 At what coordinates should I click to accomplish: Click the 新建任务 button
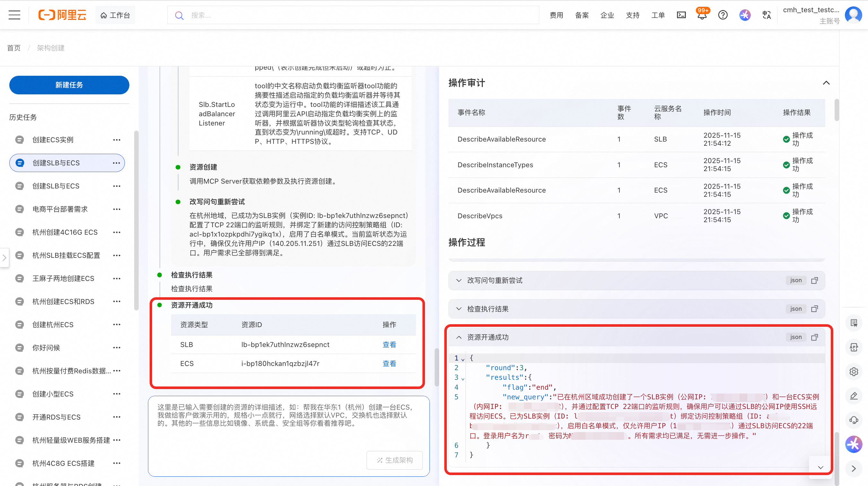[x=69, y=85]
